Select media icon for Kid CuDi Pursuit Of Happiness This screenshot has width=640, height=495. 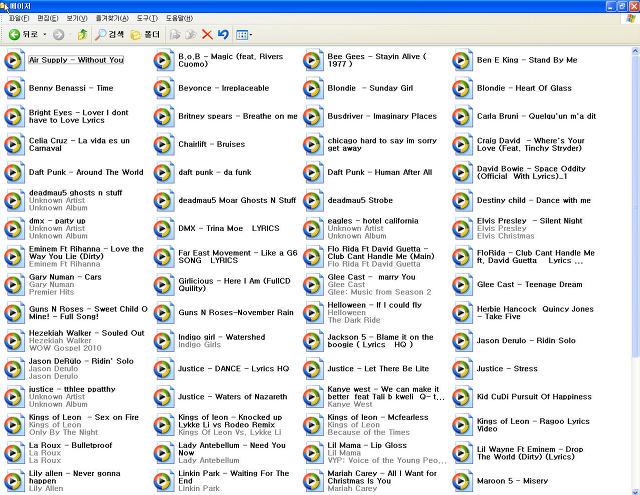pyautogui.click(x=463, y=397)
